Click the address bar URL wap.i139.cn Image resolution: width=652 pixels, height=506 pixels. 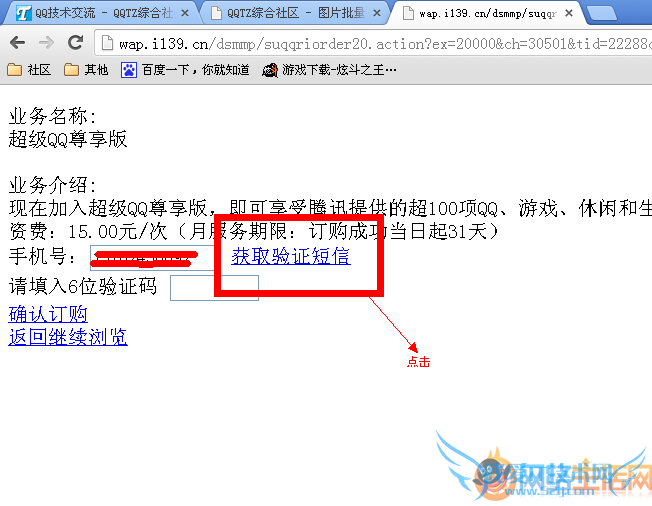[x=164, y=44]
